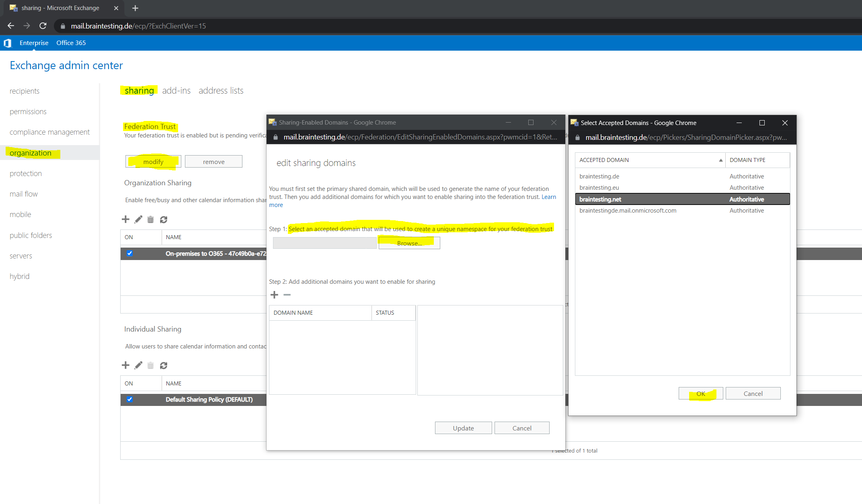
Task: Click the delete icon in Individual Sharing
Action: click(x=150, y=365)
